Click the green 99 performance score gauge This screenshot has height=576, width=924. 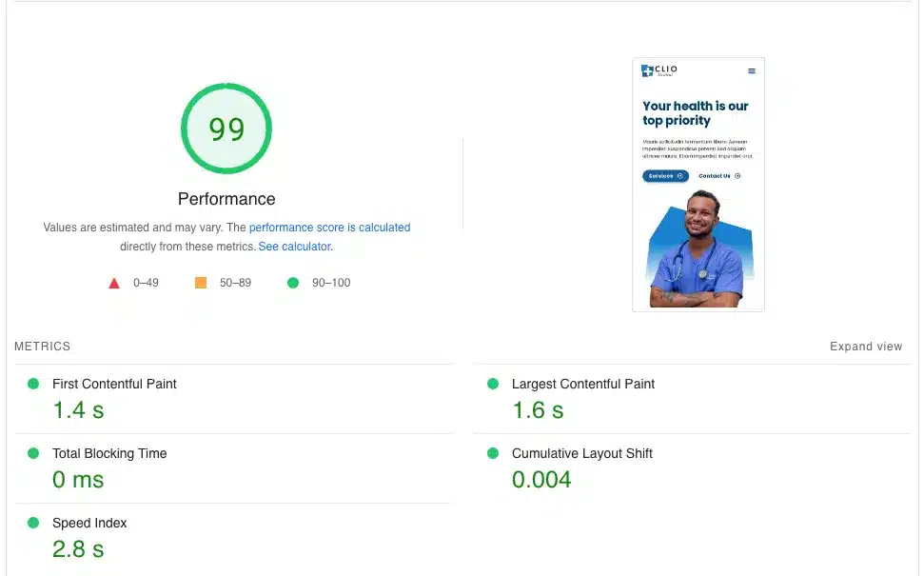[x=226, y=129]
